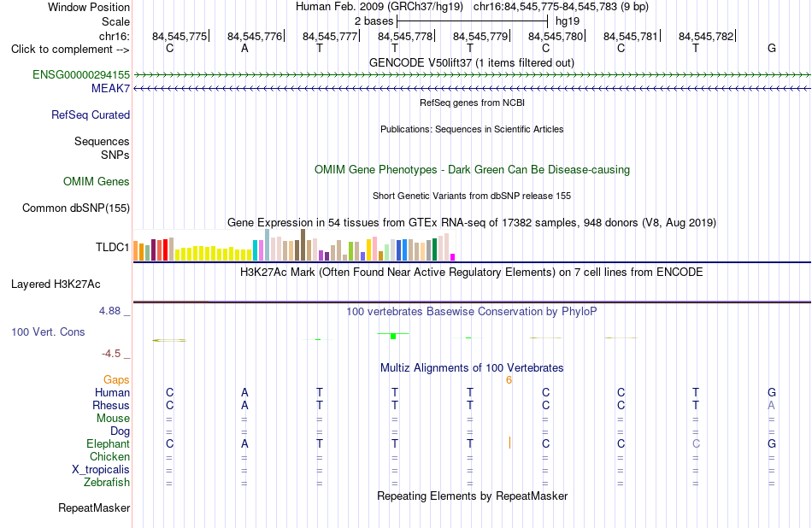Select the OMIM Genes track label
This screenshot has width=812, height=528.
coord(97,182)
